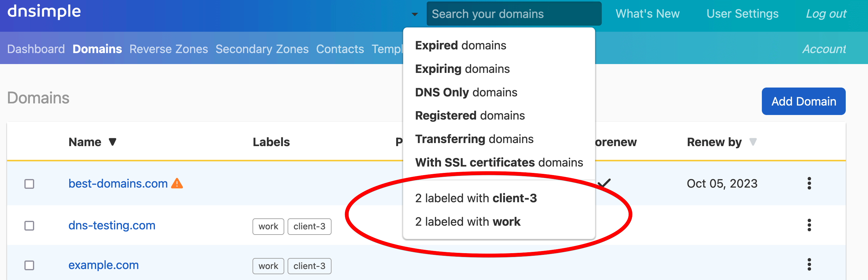868x280 pixels.
Task: Click warning icon next to best-domains.com
Action: (x=177, y=183)
